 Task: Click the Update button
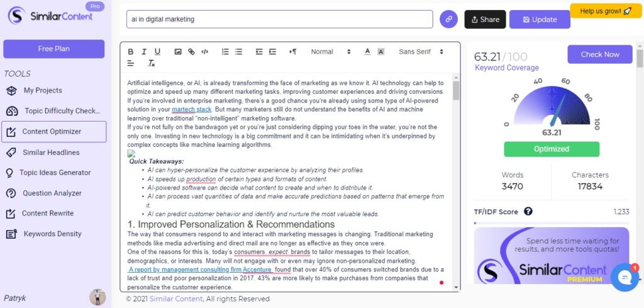coord(540,20)
